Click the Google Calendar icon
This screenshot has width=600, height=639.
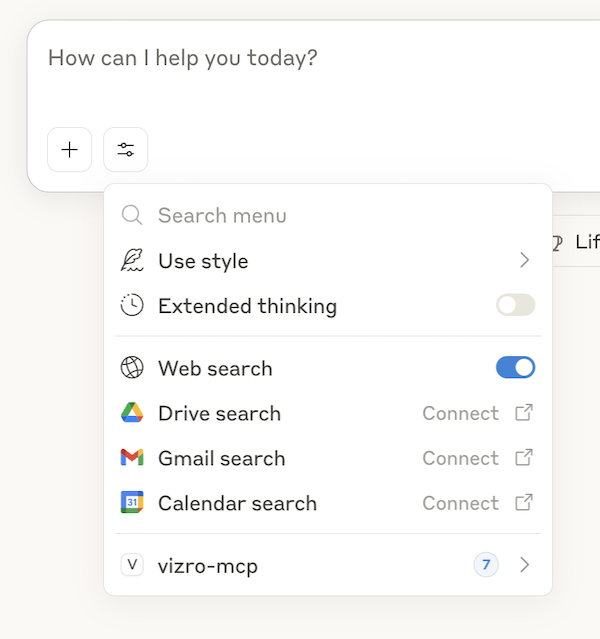click(x=132, y=503)
